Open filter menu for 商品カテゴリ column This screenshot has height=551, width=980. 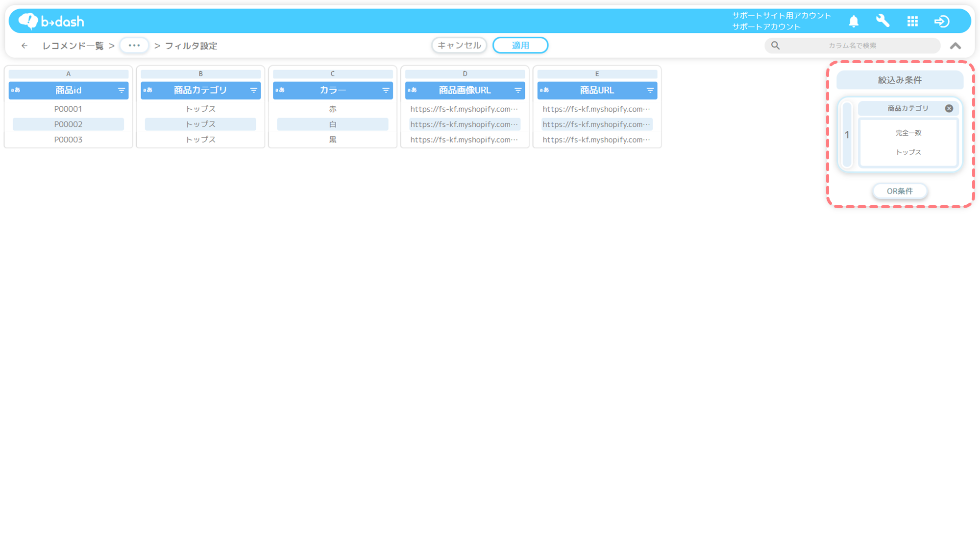click(254, 90)
